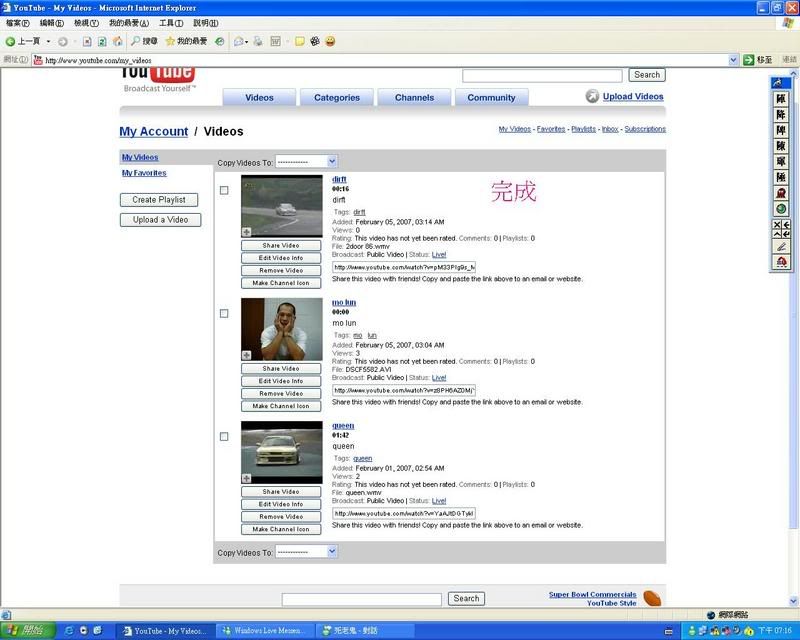Open the Videos tab

[259, 97]
